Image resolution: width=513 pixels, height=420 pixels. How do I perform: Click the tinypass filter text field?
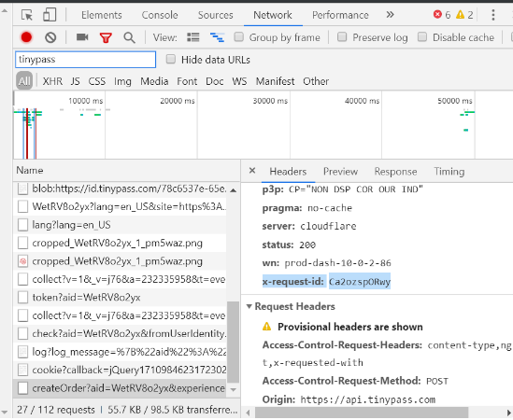pos(85,60)
